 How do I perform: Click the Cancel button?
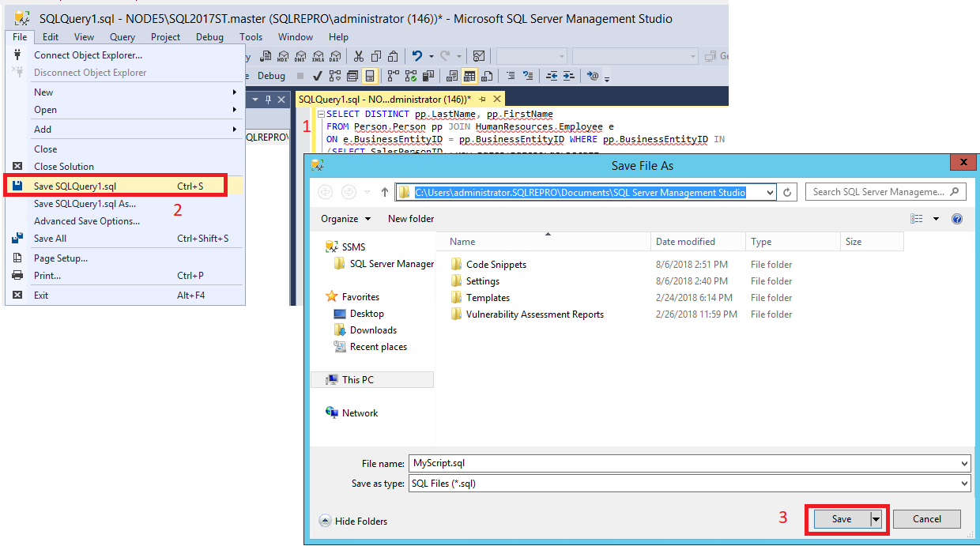(926, 519)
